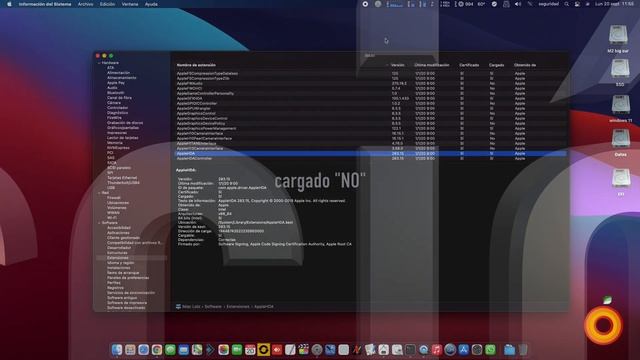Select the AppleFWAudio extension row
Viewport: 640px width, 360px height.
point(371,83)
